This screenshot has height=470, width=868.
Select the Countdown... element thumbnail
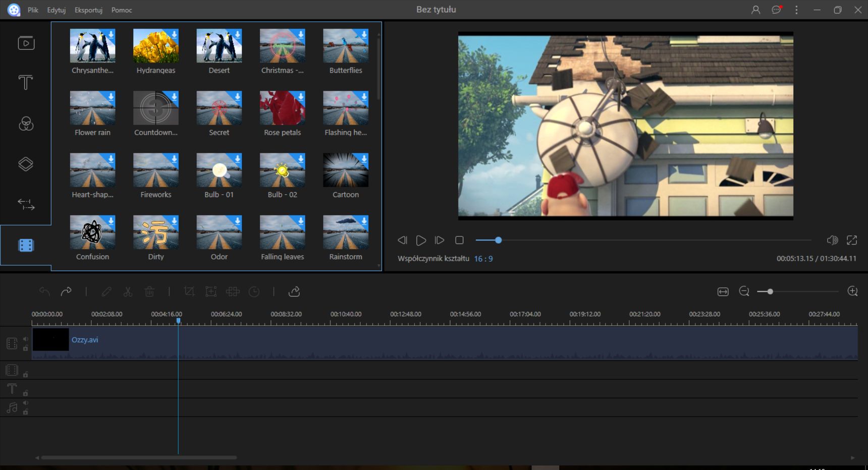(156, 108)
